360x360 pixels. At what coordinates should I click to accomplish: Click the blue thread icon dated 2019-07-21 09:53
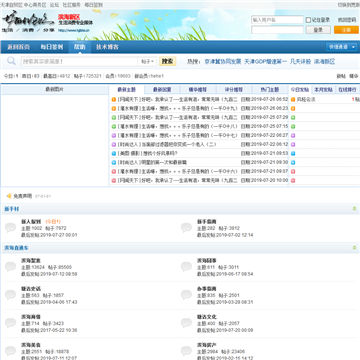[x=114, y=154]
